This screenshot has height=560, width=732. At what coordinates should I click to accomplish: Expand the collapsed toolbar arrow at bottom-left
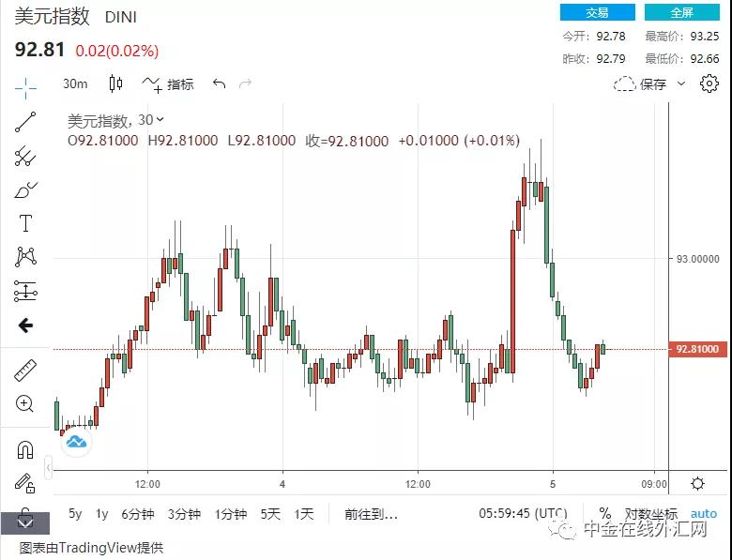[25, 522]
